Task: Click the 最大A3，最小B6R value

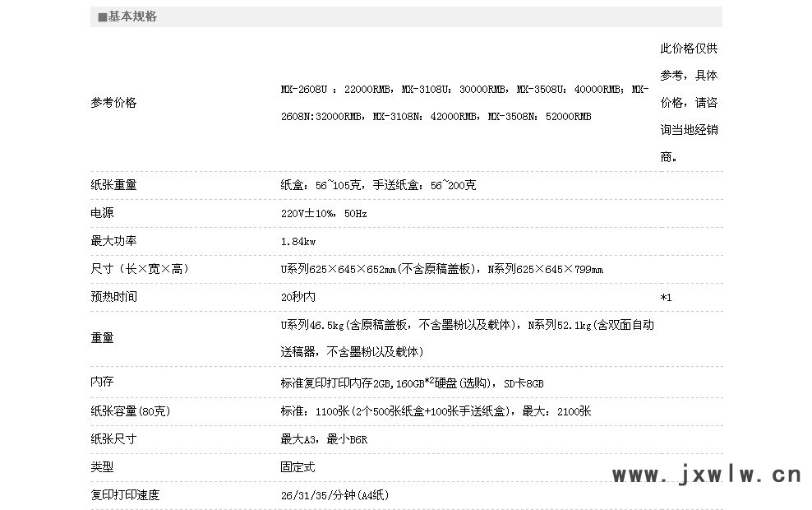Action: click(x=324, y=439)
